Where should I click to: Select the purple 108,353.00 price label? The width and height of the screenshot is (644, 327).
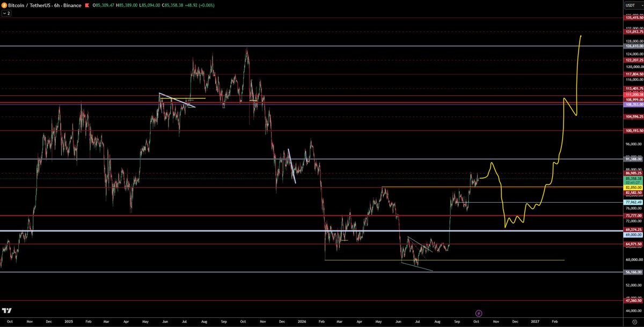click(634, 105)
